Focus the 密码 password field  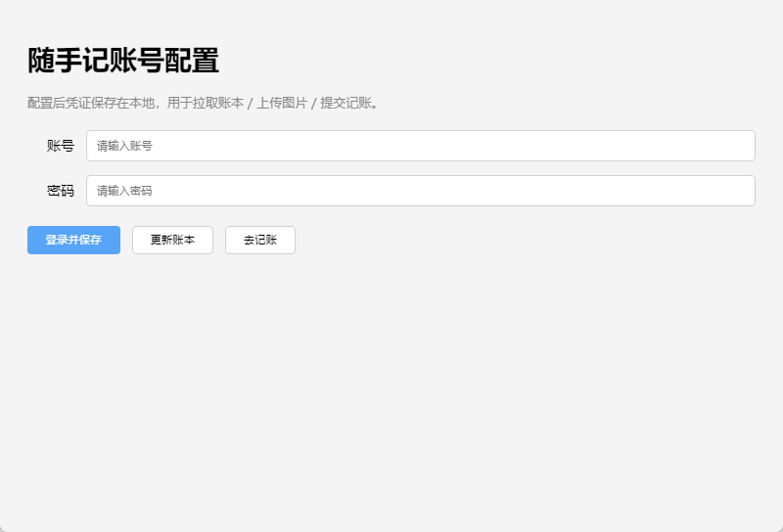click(421, 191)
